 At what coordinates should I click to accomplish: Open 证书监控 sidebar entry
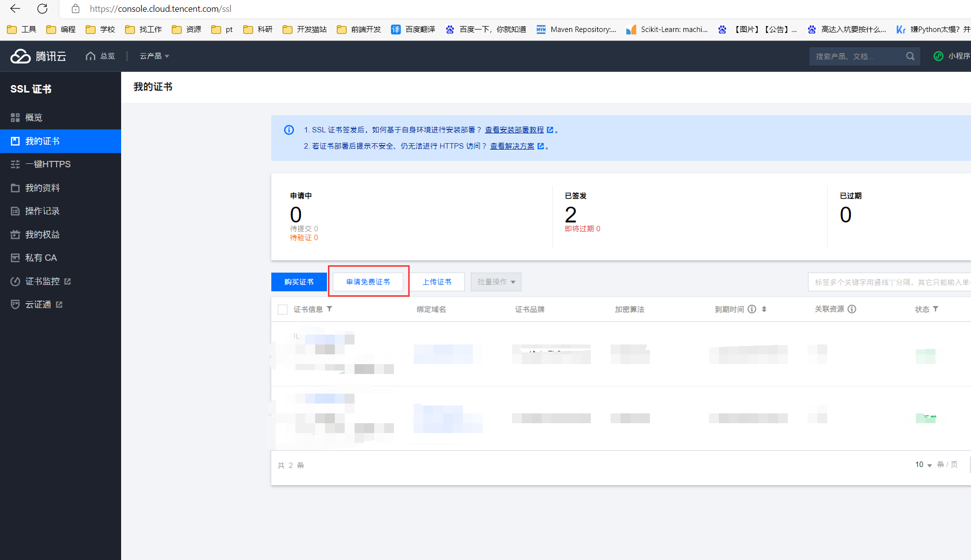point(42,281)
